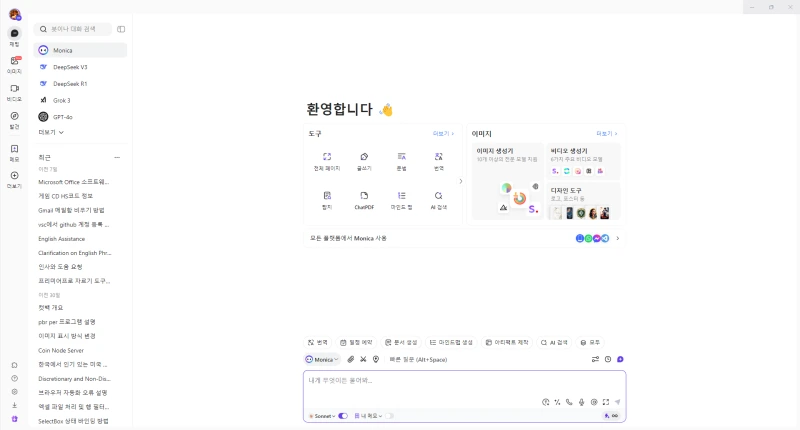Start a new chat with the purple bubble icon
Screen dimensions: 800x430
point(620,359)
